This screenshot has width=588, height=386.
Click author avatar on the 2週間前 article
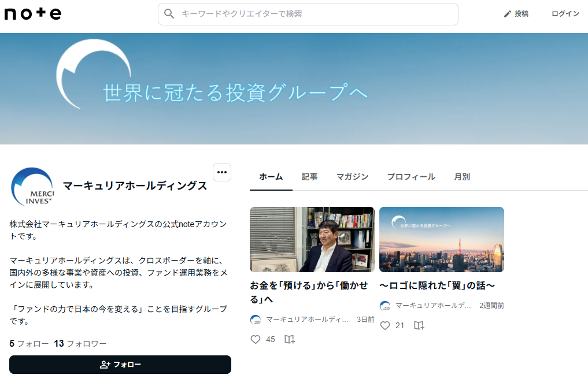coord(384,306)
